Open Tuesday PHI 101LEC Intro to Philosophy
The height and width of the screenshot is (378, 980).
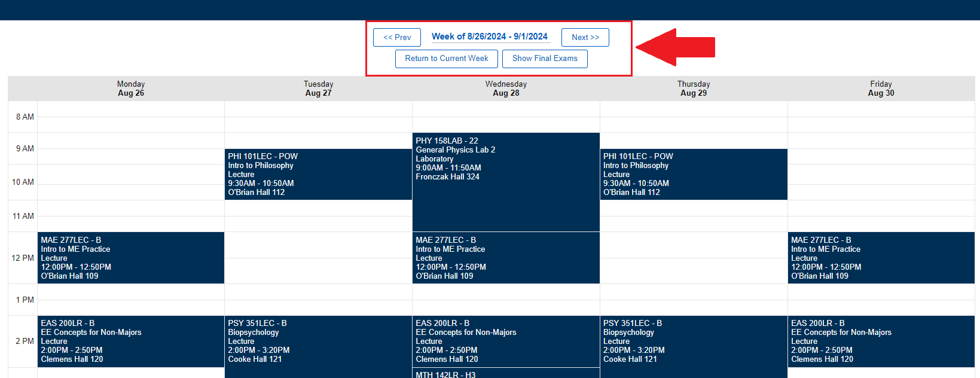pos(318,174)
